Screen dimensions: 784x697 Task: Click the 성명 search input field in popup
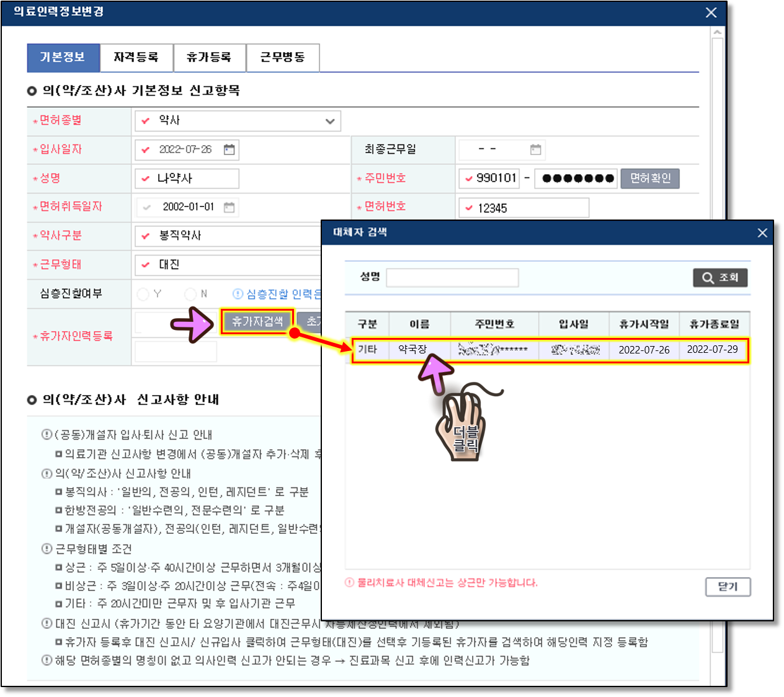(452, 278)
